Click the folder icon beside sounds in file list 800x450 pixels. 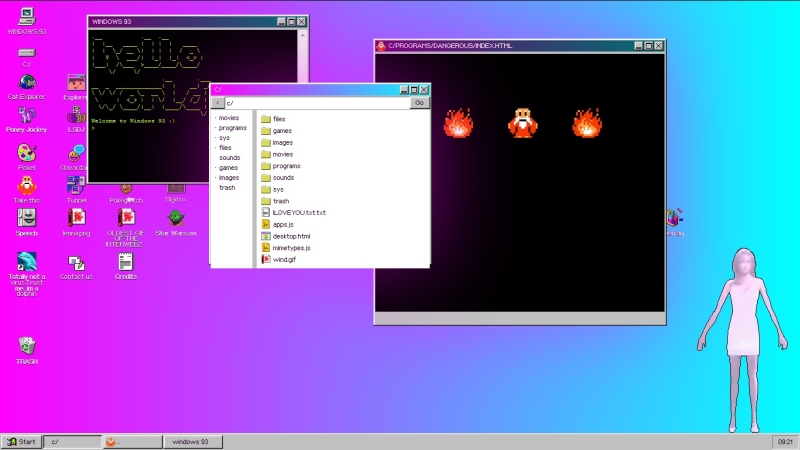pyautogui.click(x=266, y=178)
